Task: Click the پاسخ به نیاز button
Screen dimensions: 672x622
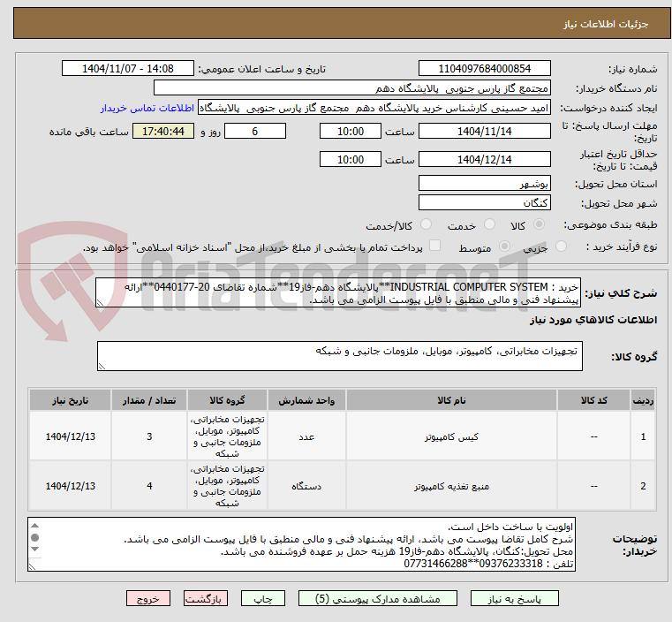Action: coord(514,598)
